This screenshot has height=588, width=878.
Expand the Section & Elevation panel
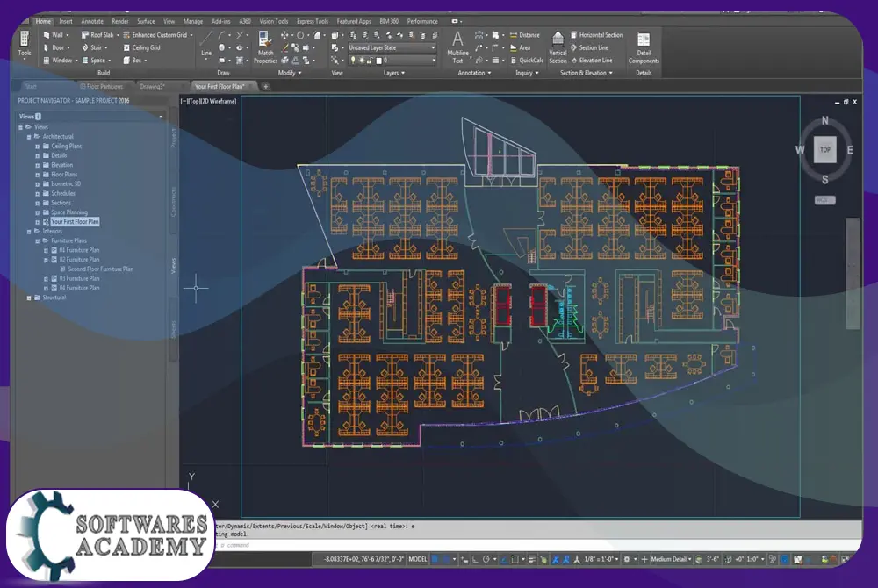(x=586, y=74)
